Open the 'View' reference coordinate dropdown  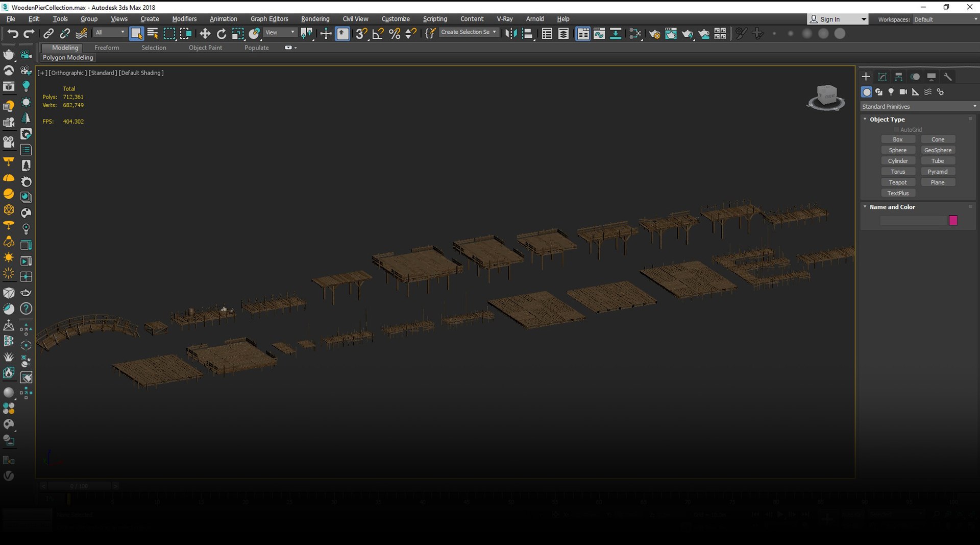pyautogui.click(x=280, y=32)
